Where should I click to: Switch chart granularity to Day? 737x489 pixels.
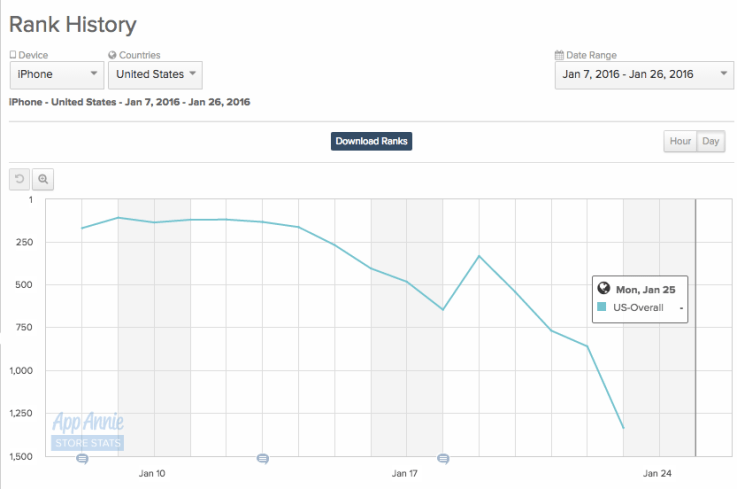(x=711, y=141)
